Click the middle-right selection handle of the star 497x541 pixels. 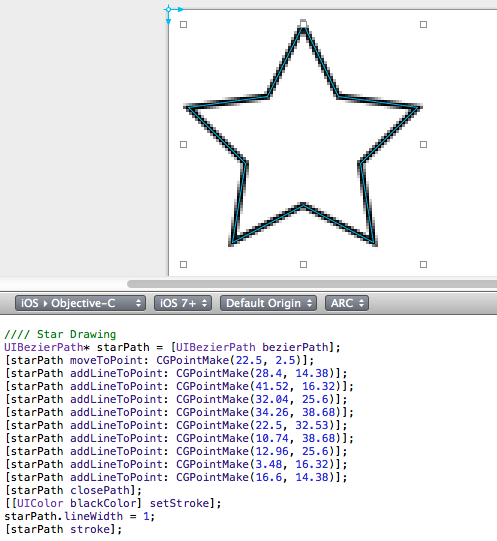[x=423, y=145]
